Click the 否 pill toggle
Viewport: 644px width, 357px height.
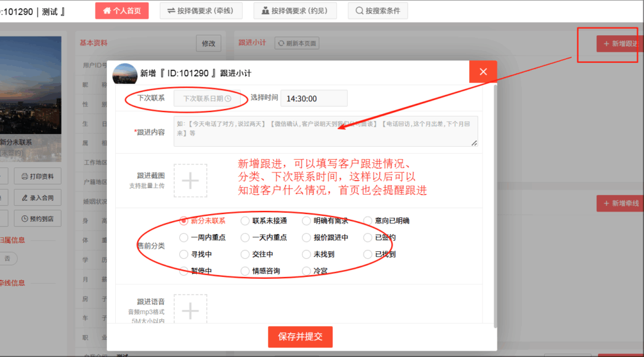click(x=8, y=259)
